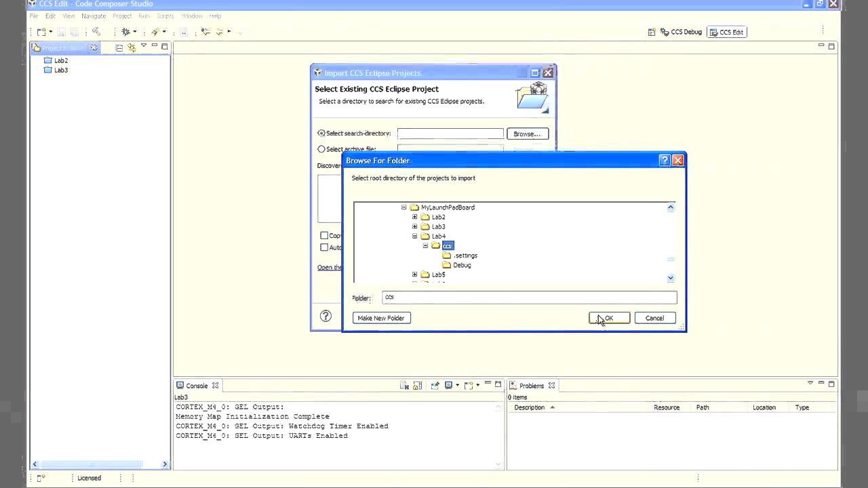This screenshot has height=488, width=868.
Task: Open the Project Explorer view menu
Action: pos(144,47)
